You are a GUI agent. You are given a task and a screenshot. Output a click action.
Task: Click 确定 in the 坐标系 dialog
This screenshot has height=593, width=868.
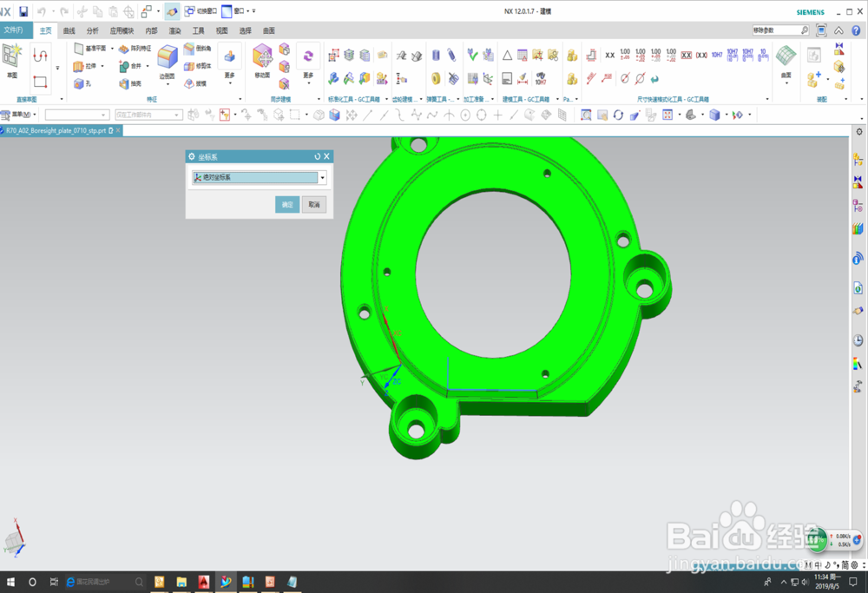tap(287, 204)
